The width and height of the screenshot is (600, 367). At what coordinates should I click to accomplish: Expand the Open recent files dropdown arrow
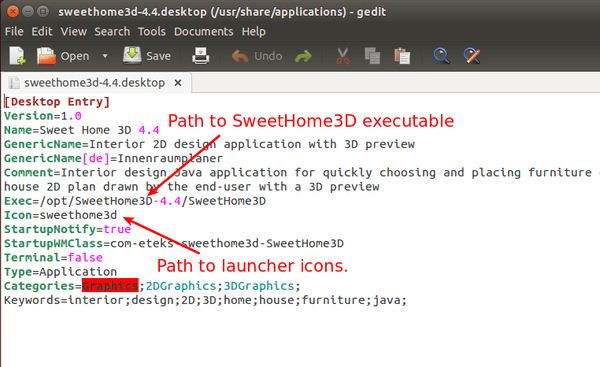pos(105,56)
